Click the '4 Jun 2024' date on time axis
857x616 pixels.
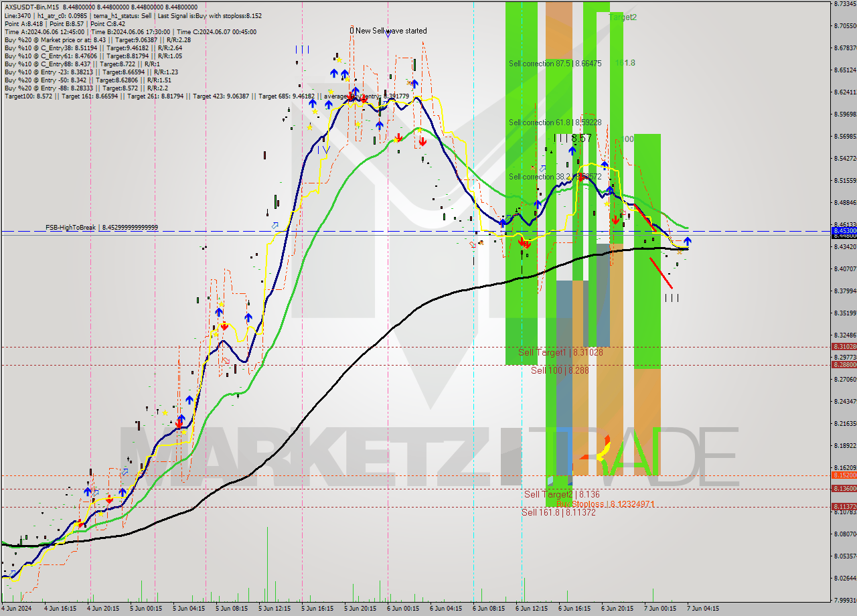point(16,609)
